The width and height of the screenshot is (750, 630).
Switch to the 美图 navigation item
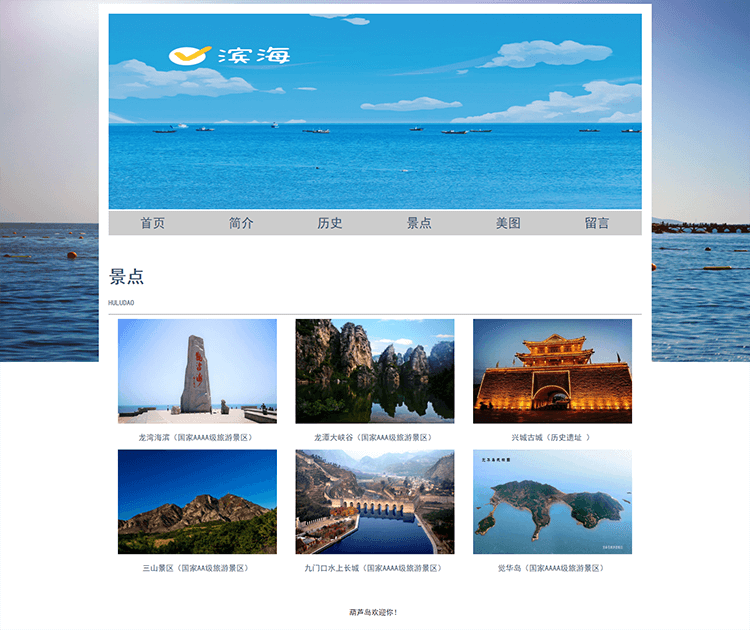(508, 223)
